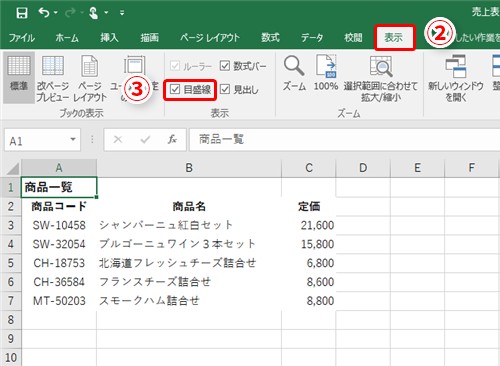
Task: Select column F header
Action: 472,168
